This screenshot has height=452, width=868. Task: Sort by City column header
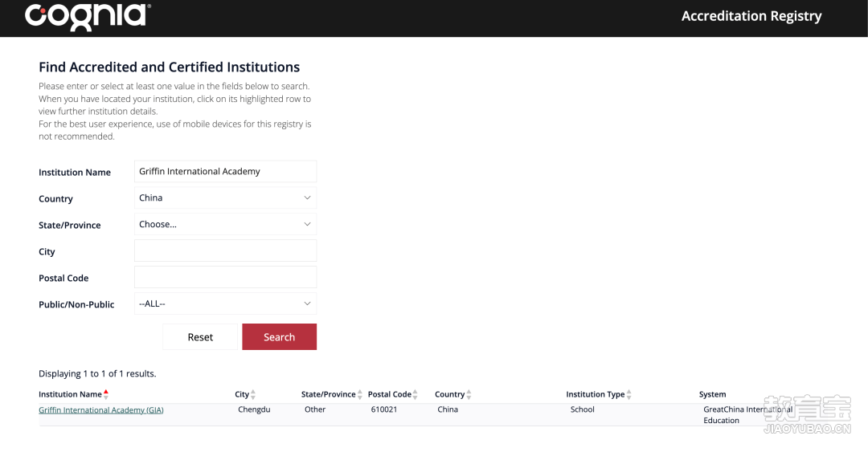[x=245, y=394]
